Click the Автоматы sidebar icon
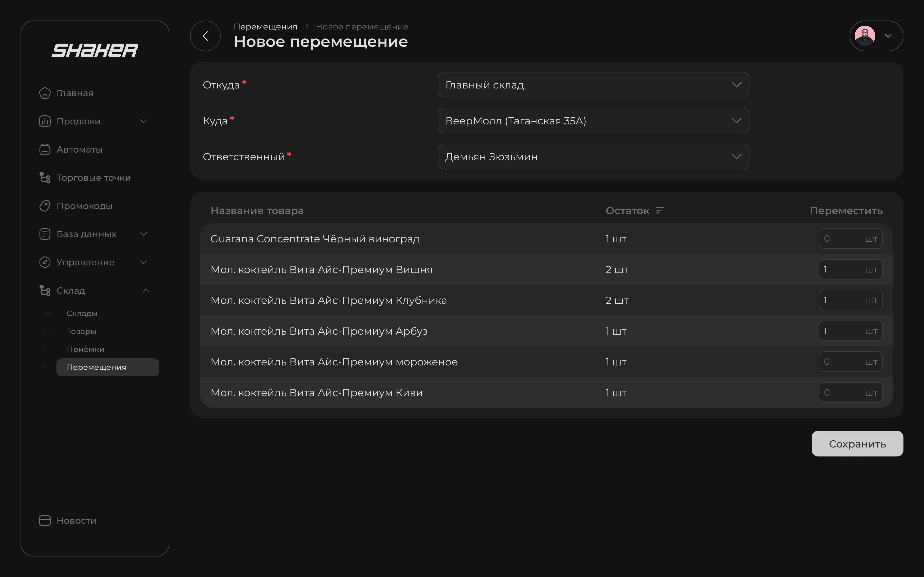Viewport: 924px width, 577px height. coord(45,150)
